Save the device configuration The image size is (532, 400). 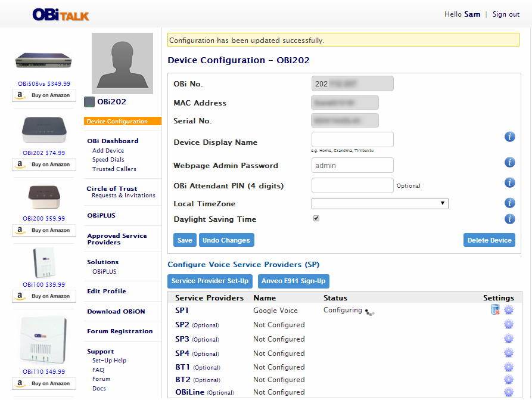coord(184,239)
